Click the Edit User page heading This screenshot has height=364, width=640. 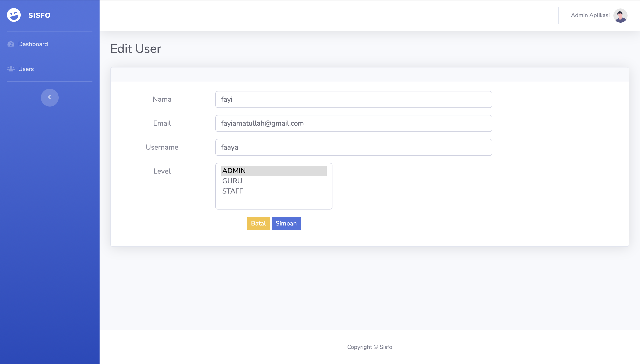pos(136,49)
